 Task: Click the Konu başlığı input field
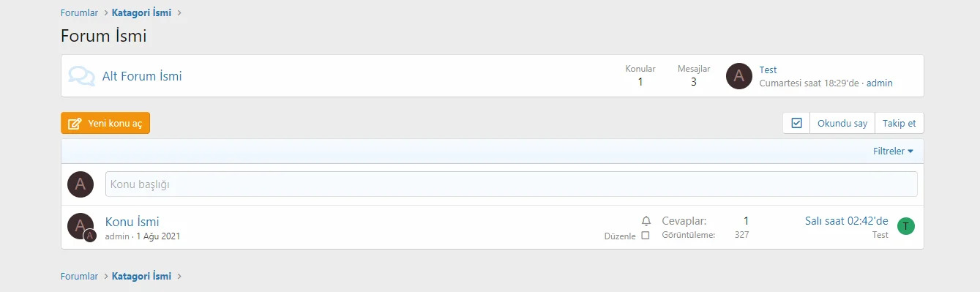(511, 184)
